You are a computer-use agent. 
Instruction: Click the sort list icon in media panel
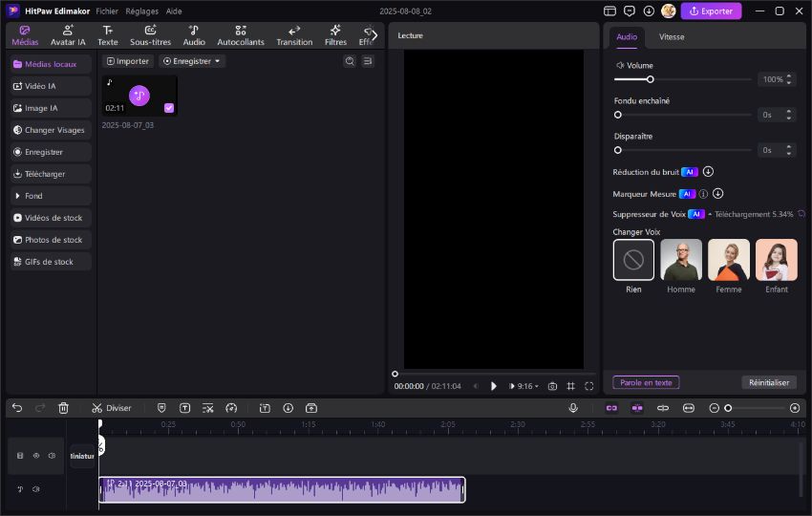[368, 61]
